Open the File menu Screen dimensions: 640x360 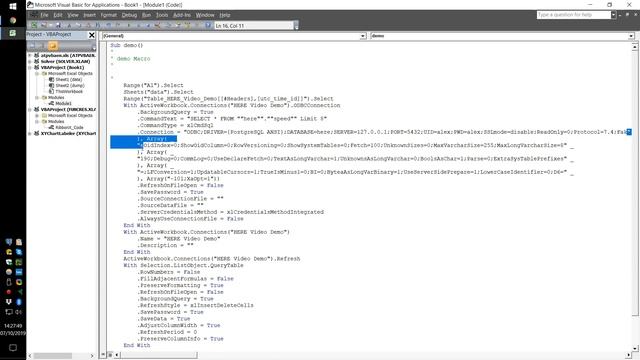pyautogui.click(x=44, y=15)
